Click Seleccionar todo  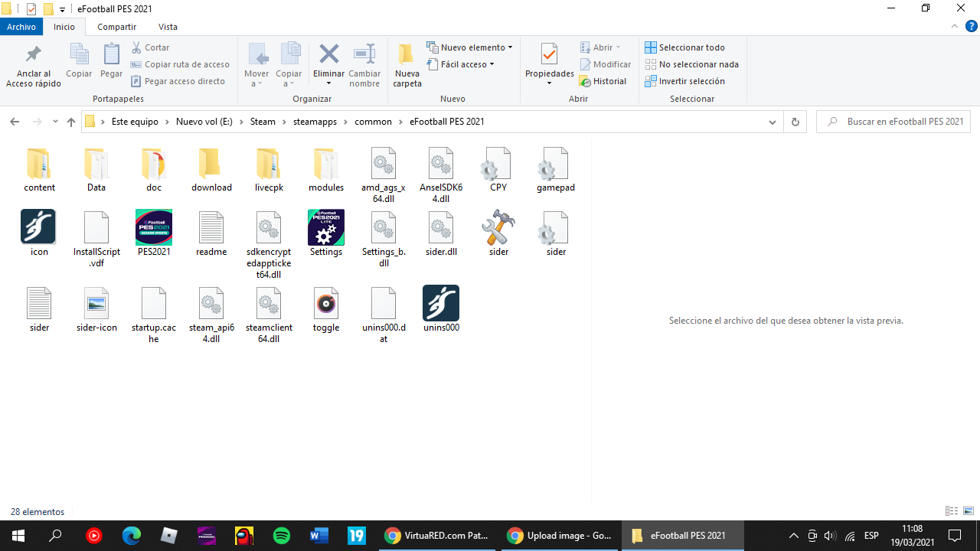point(685,47)
